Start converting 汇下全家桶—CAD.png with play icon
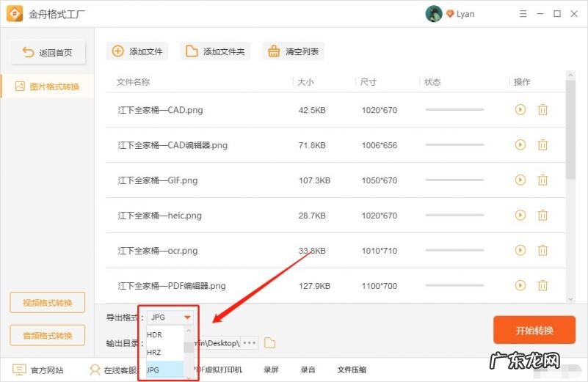Image resolution: width=588 pixels, height=382 pixels. [520, 110]
